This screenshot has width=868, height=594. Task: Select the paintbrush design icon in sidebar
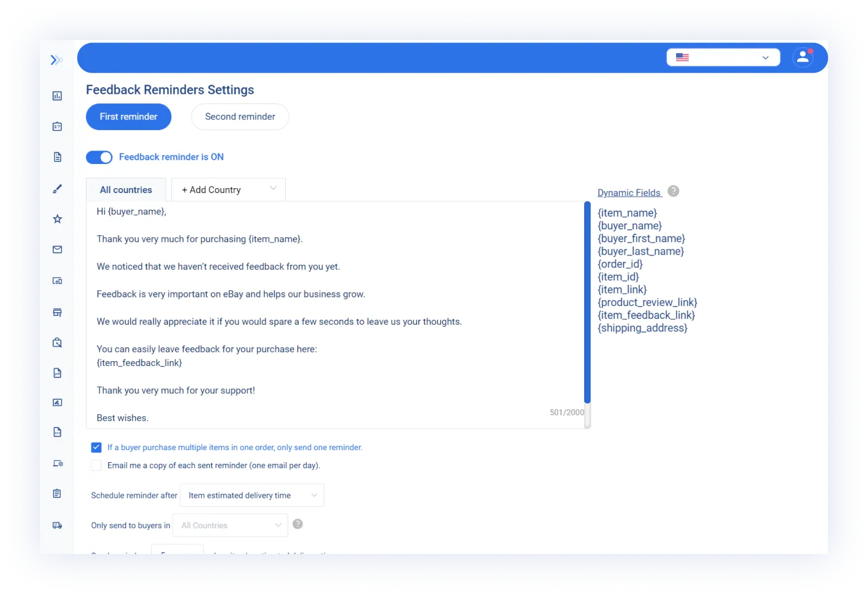pos(58,189)
